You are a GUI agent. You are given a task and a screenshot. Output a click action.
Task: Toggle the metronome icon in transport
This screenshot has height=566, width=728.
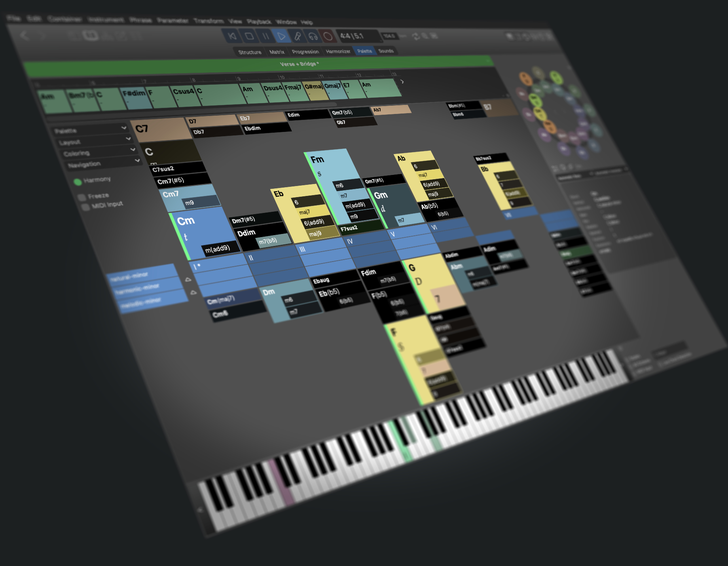click(298, 36)
